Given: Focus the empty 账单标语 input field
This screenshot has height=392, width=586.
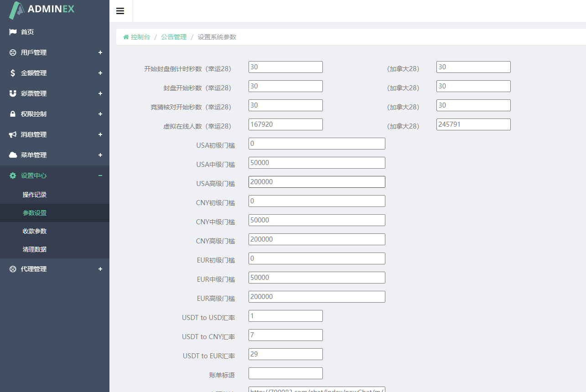Looking at the screenshot, I should pyautogui.click(x=285, y=373).
